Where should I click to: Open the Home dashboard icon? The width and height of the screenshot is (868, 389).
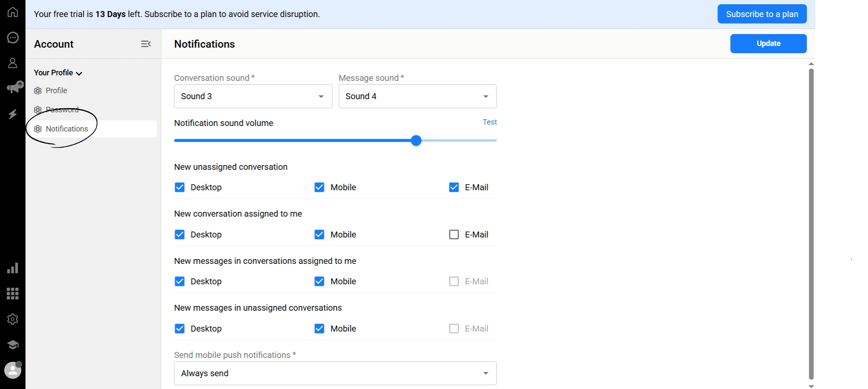pyautogui.click(x=13, y=12)
